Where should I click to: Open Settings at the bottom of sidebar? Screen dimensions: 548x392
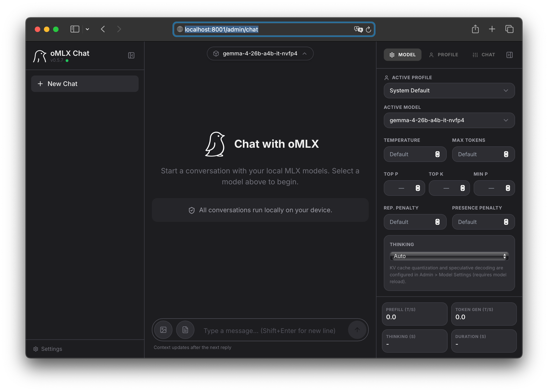pos(48,349)
